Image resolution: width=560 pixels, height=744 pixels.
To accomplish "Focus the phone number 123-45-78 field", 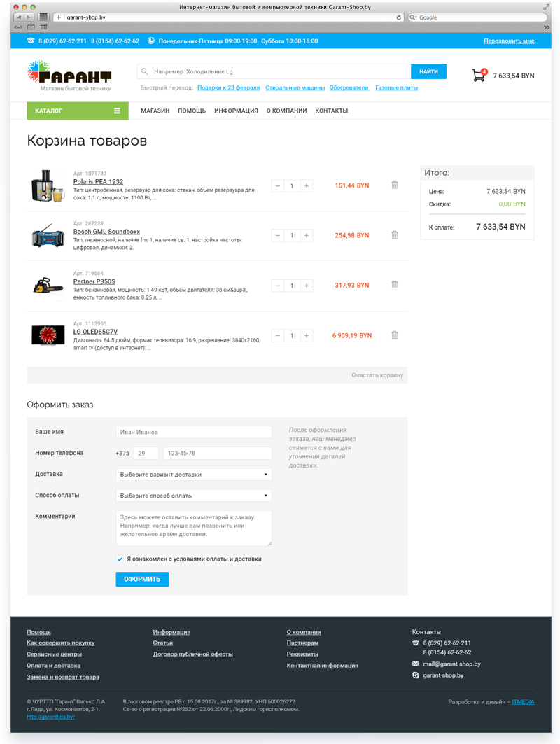I will coord(218,453).
